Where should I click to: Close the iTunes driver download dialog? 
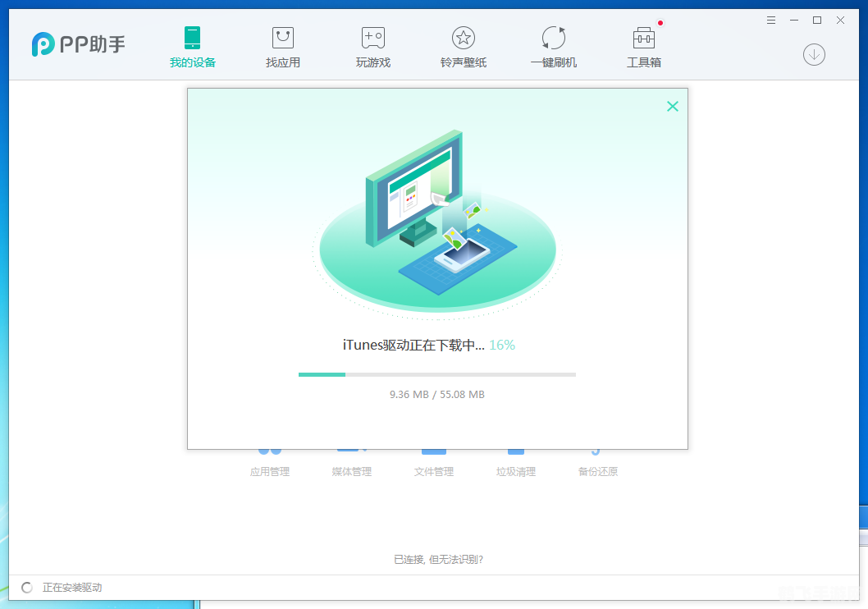pyautogui.click(x=673, y=106)
